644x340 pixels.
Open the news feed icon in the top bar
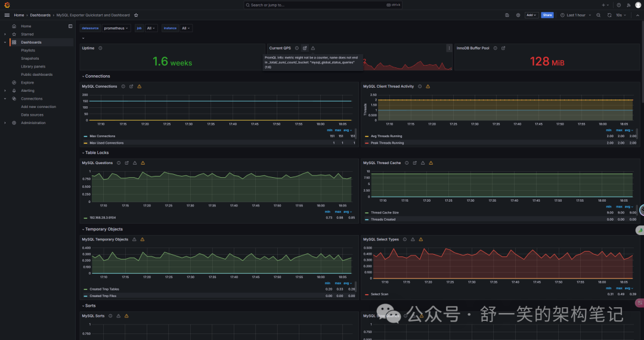[x=628, y=5]
